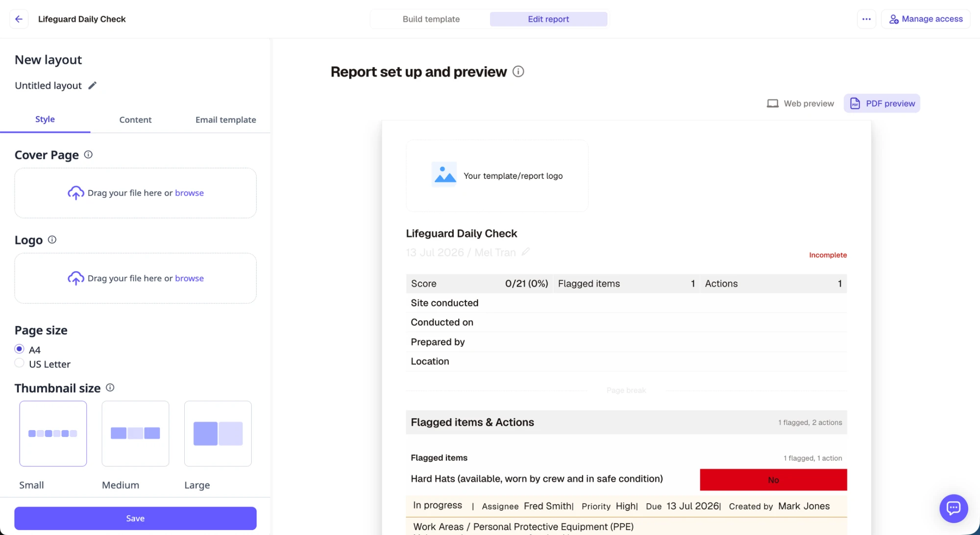Open the chat support bubble
The height and width of the screenshot is (535, 980).
tap(953, 508)
